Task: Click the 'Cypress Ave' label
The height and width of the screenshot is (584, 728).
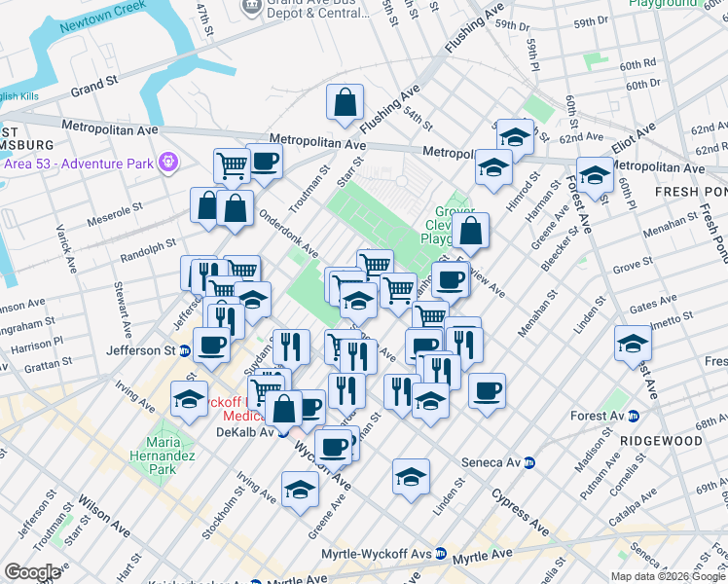Action: coord(521,512)
